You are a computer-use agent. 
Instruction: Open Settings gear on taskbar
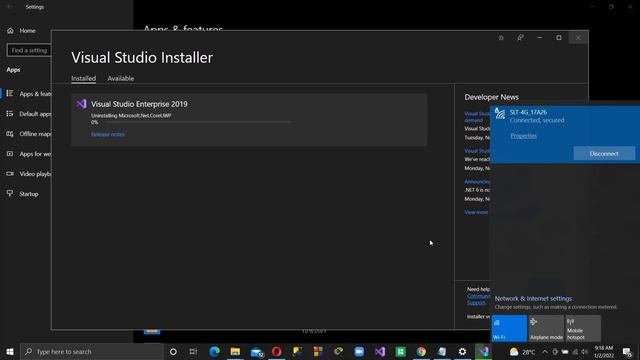click(x=462, y=351)
